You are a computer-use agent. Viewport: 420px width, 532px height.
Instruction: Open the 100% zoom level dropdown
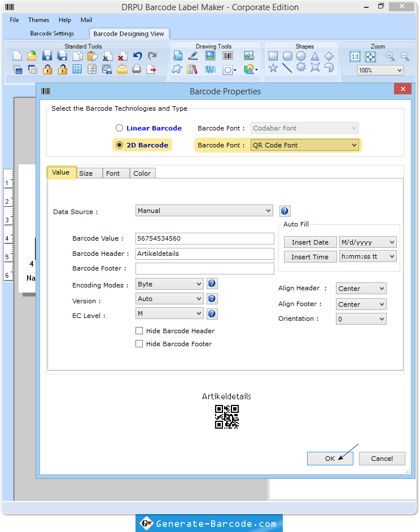point(380,70)
